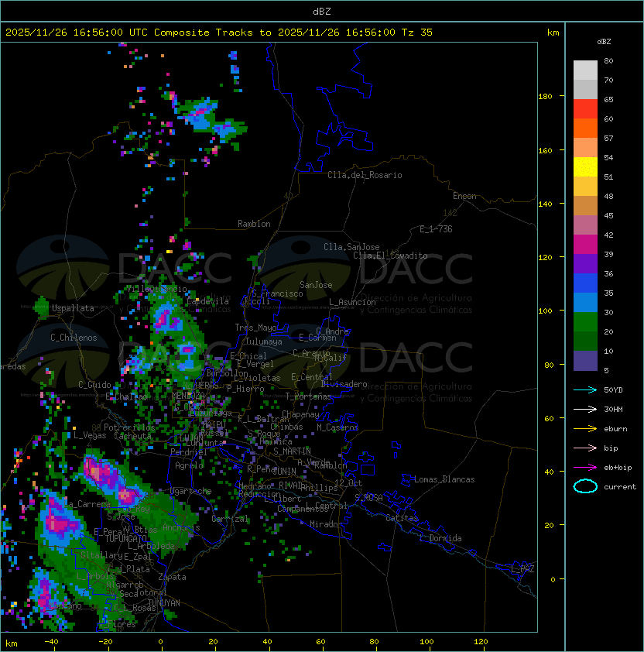
Task: Click the 'Agrelo' map label
Action: [189, 465]
